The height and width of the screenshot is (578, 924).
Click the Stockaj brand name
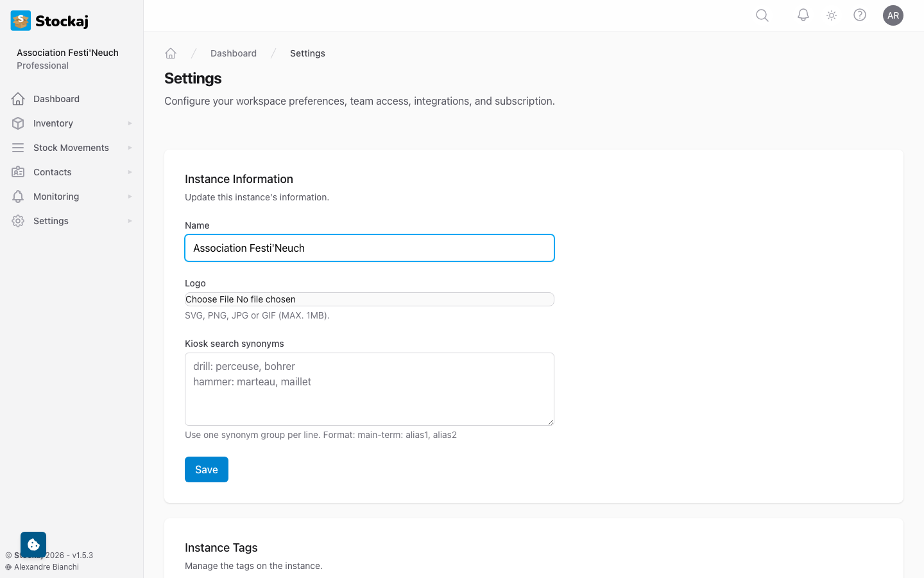[x=62, y=21]
